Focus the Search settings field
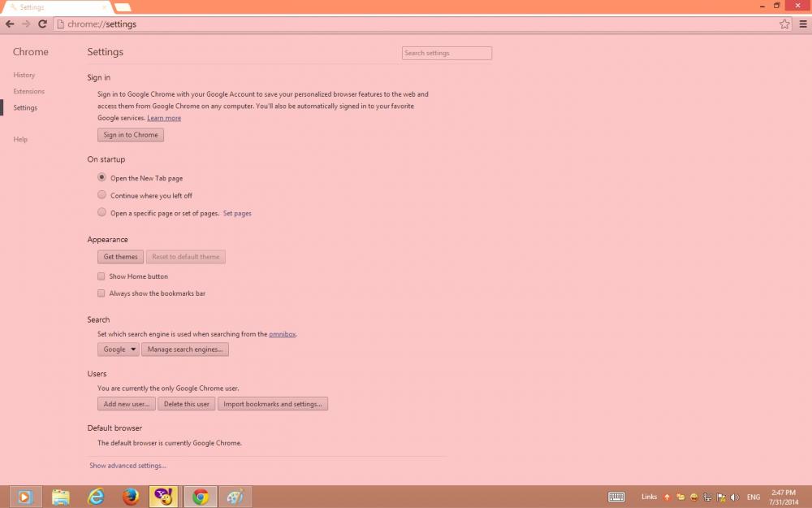 coord(447,53)
